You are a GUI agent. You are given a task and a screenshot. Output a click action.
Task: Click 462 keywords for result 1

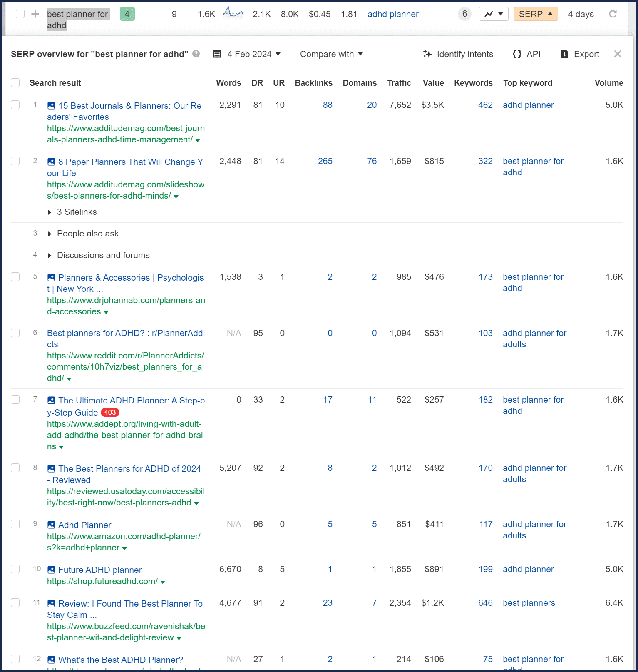coord(485,105)
